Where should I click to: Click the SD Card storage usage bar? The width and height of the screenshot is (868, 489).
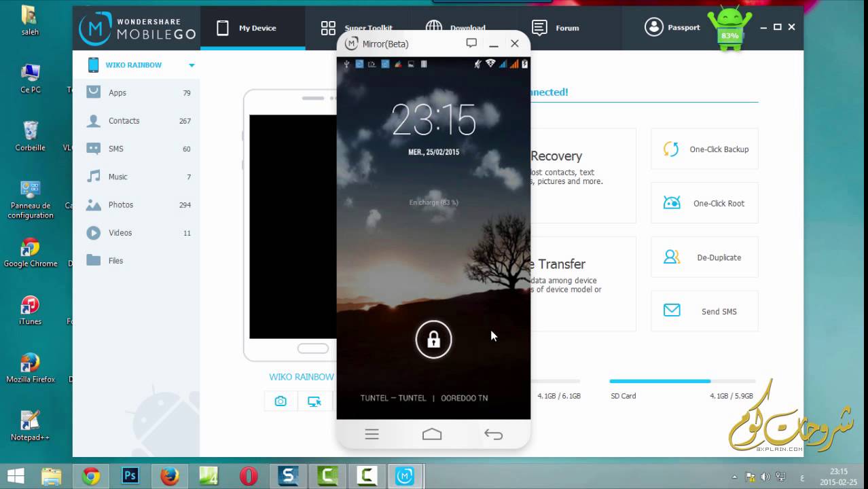click(x=682, y=382)
